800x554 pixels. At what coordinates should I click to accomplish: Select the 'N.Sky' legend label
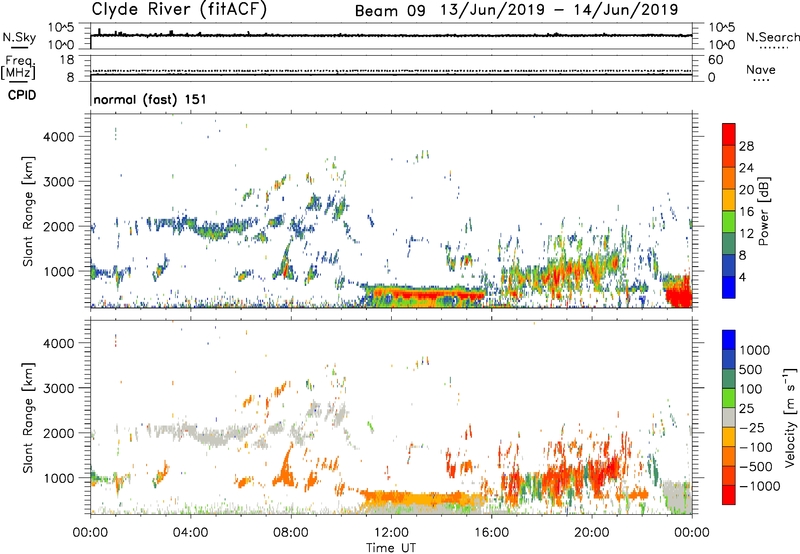coord(19,37)
